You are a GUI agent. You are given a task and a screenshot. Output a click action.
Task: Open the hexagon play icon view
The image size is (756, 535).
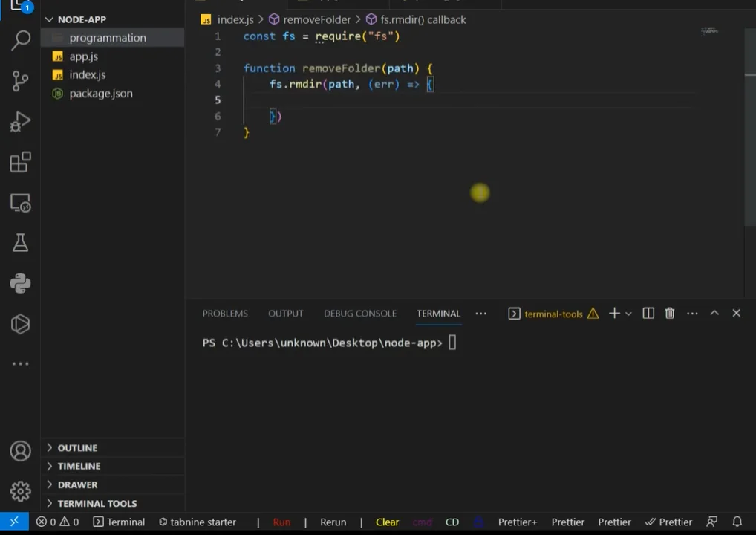[x=20, y=324]
